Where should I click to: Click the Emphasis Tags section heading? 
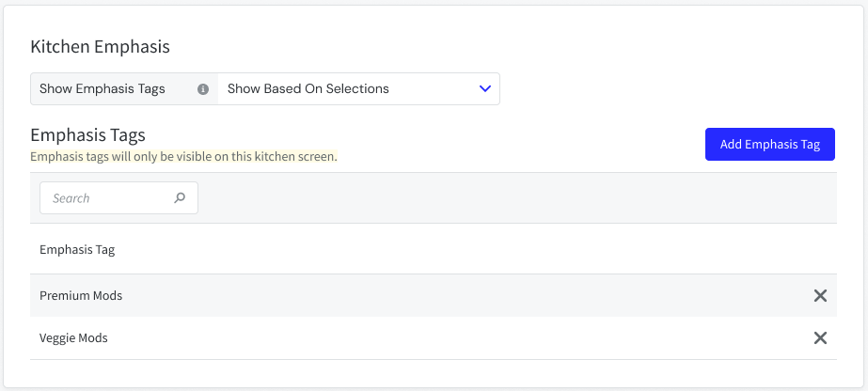pyautogui.click(x=87, y=135)
